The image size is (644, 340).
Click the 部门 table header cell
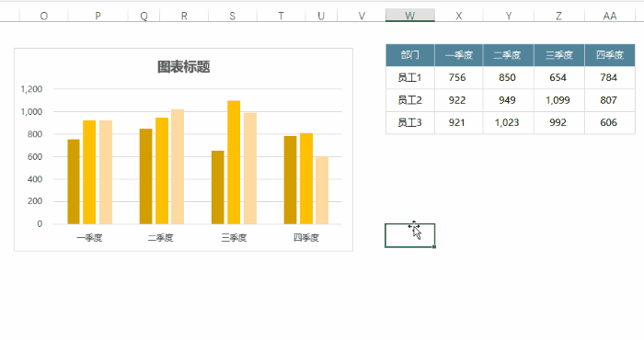pyautogui.click(x=410, y=55)
